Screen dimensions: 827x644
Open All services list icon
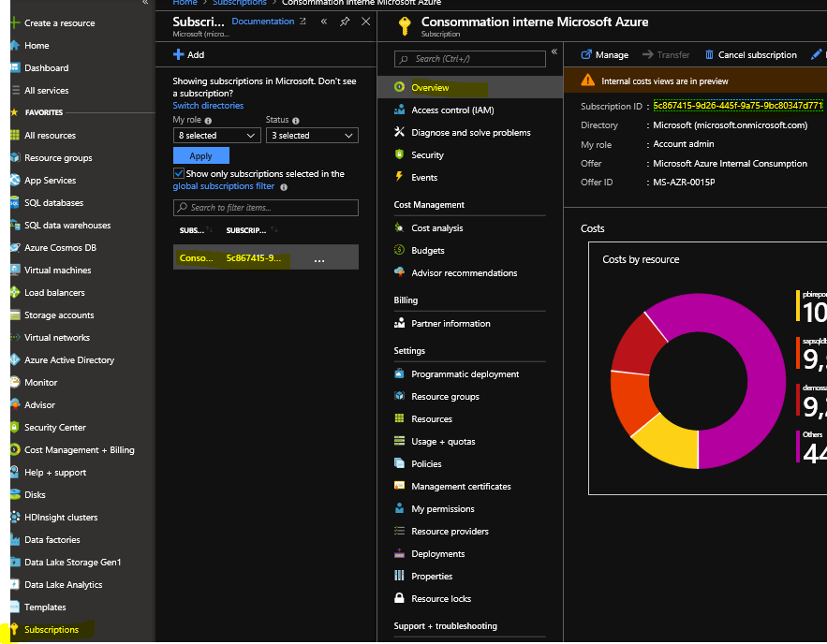tap(16, 90)
